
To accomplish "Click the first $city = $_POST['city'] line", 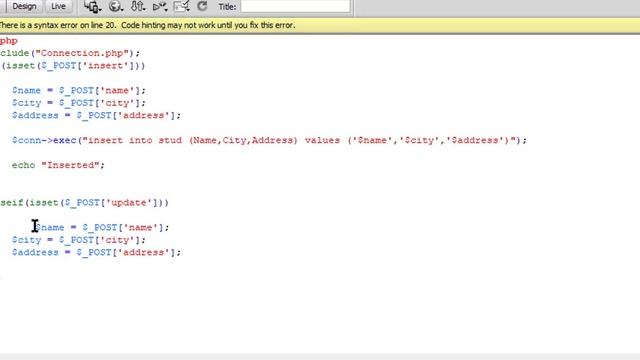I will click(x=78, y=103).
